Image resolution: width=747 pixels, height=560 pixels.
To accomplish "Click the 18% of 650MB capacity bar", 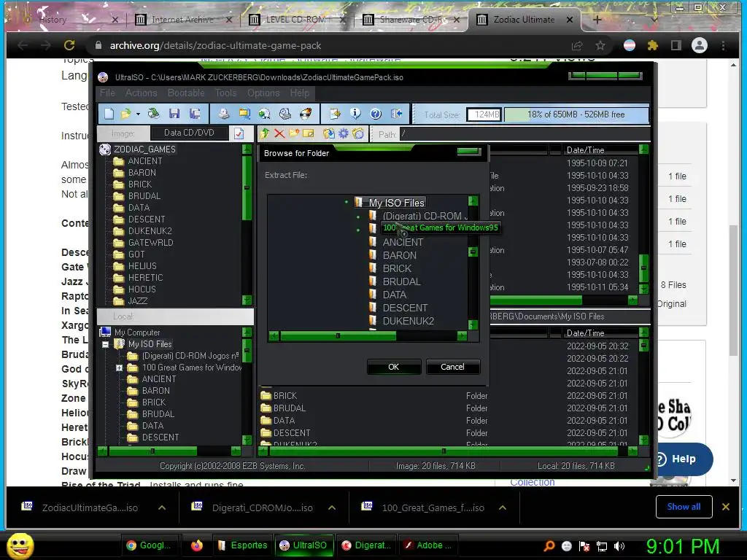I will coord(576,114).
